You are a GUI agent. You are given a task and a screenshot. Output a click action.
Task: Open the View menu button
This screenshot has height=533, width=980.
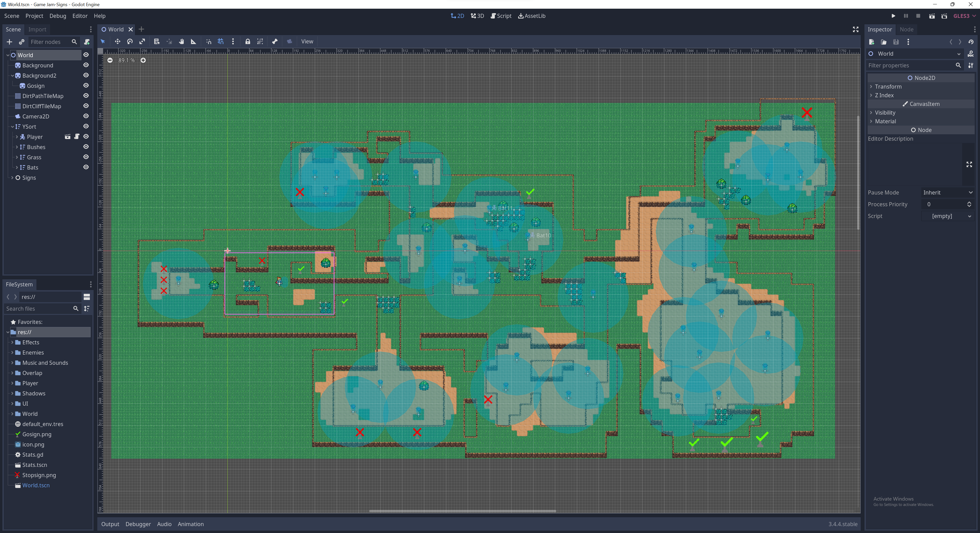click(x=307, y=41)
